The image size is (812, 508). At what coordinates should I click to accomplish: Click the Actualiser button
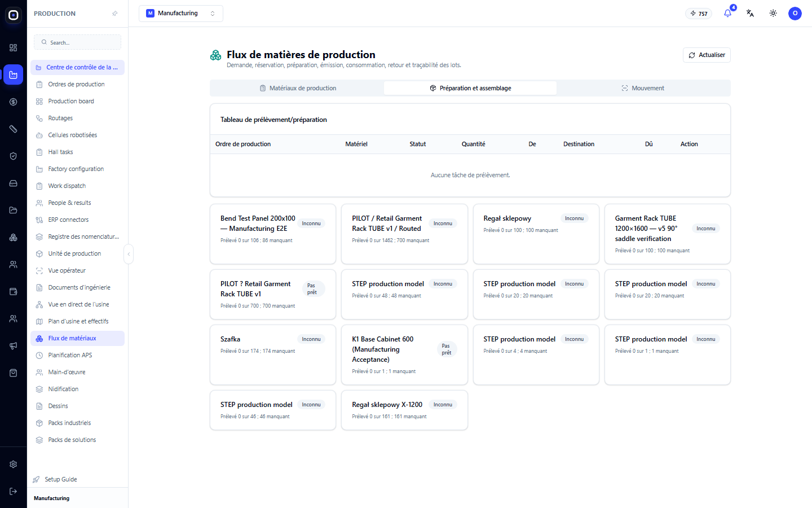coord(707,55)
